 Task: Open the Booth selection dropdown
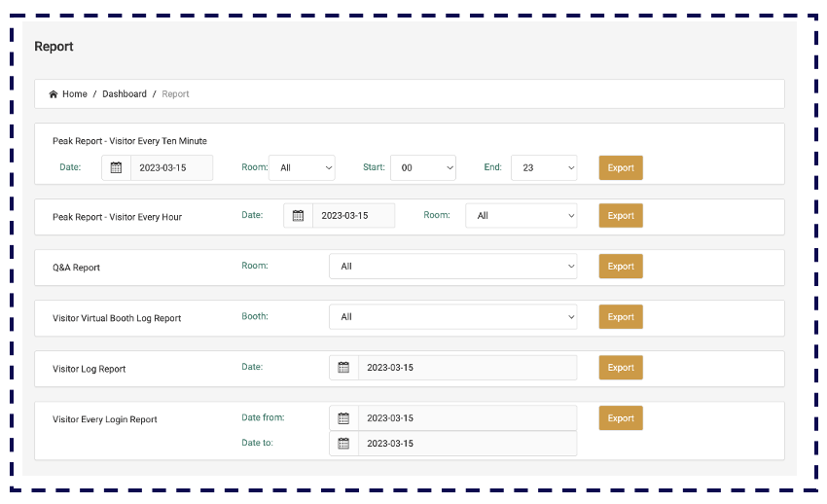452,317
